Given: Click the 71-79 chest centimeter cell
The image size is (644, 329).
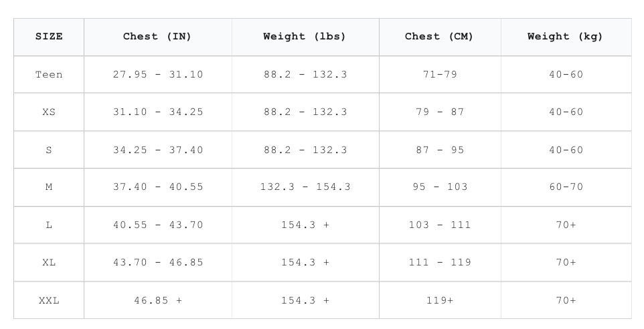Looking at the screenshot, I should 440,75.
